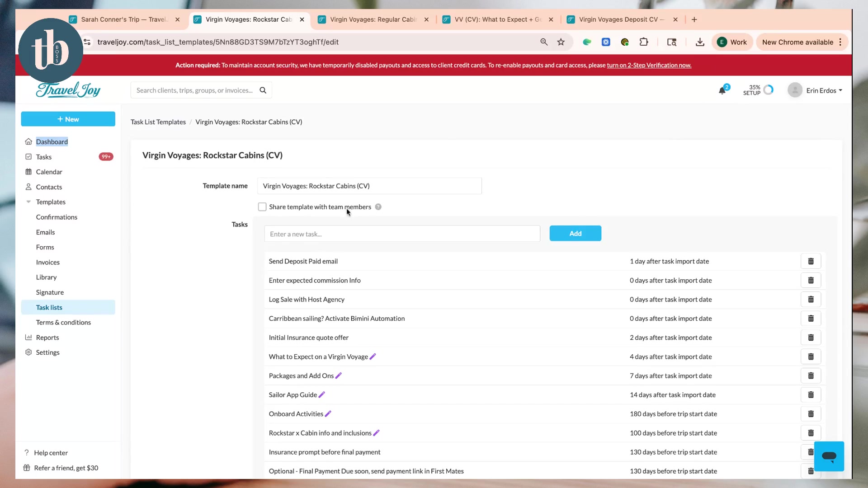The width and height of the screenshot is (868, 488).
Task: Delete the Rockstar x Cabin info task
Action: pos(811,433)
